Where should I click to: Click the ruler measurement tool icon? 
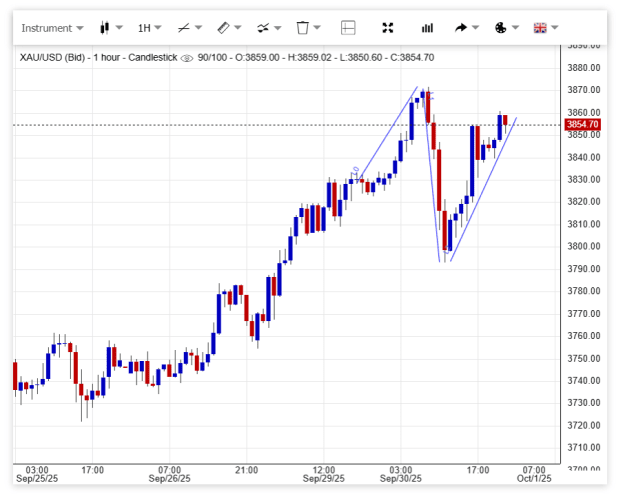click(223, 28)
